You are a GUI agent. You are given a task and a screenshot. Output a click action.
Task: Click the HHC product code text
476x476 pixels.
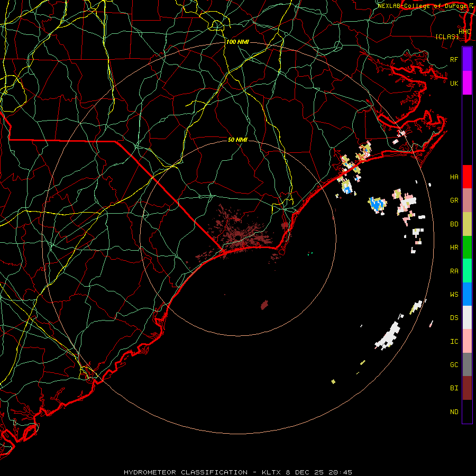click(464, 31)
